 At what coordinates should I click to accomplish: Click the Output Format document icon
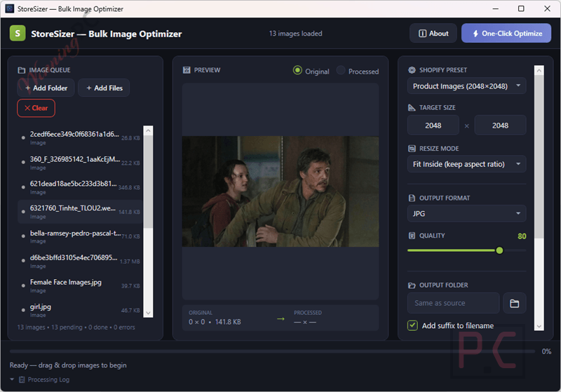(x=412, y=198)
